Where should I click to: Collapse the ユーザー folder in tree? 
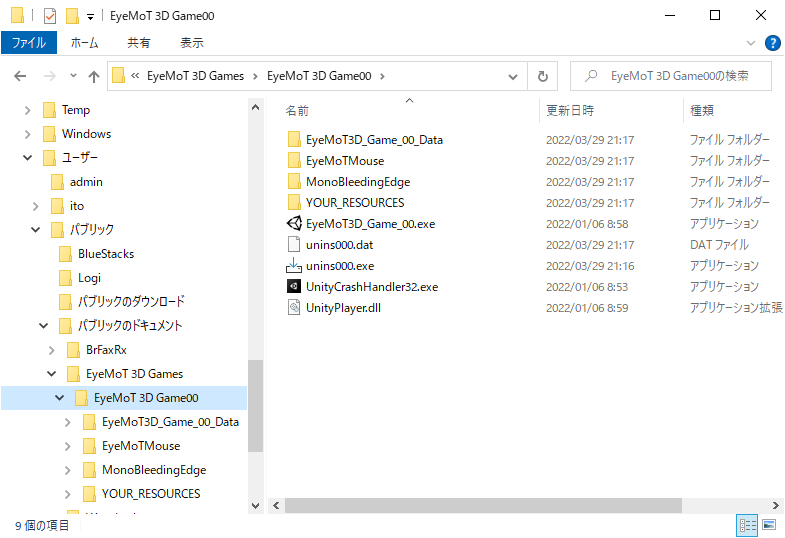(27, 158)
